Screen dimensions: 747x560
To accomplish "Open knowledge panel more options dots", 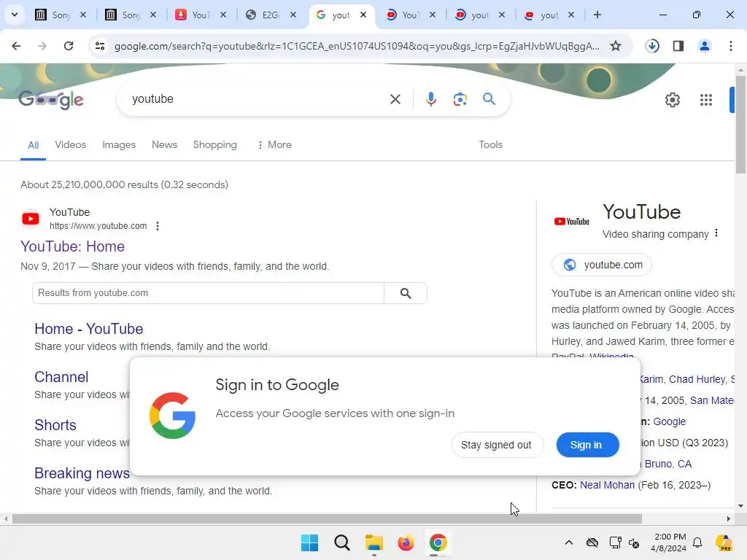I will (716, 233).
